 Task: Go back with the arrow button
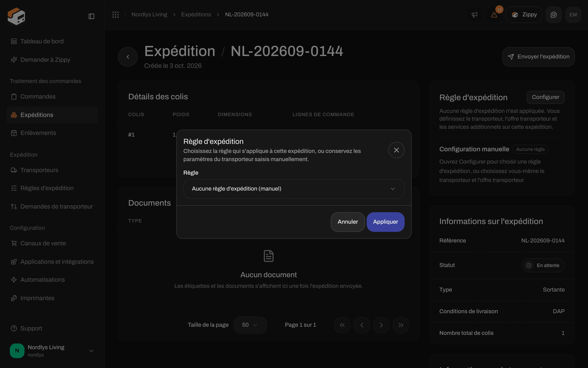(128, 57)
